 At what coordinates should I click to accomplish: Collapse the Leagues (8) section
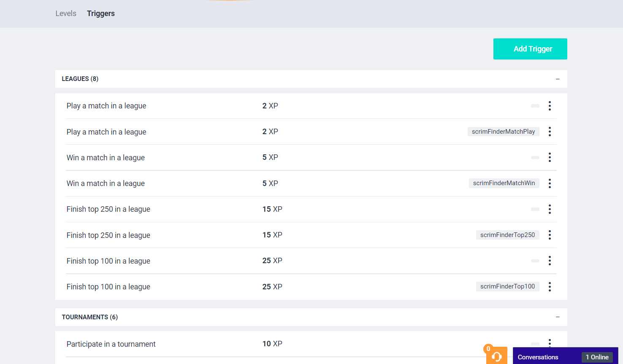point(558,79)
